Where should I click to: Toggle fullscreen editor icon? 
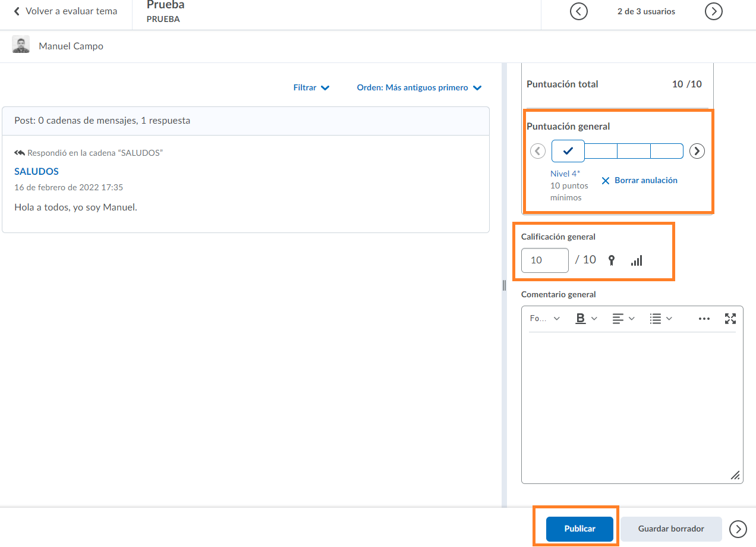tap(730, 319)
